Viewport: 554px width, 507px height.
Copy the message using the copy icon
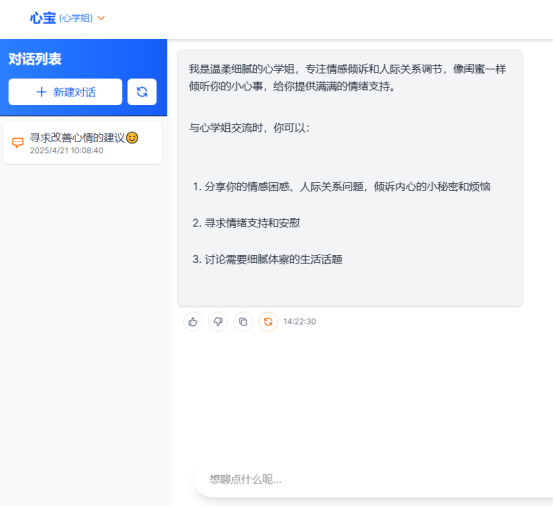click(x=243, y=322)
